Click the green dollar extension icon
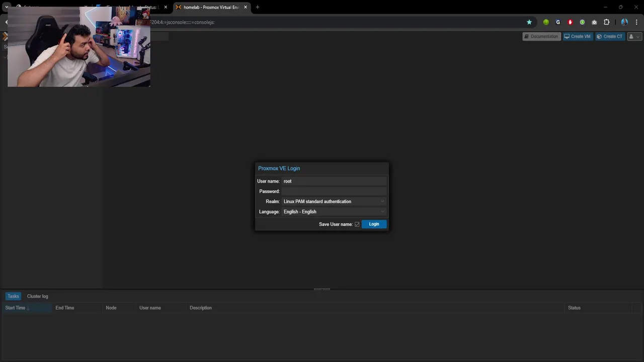Image resolution: width=644 pixels, height=362 pixels. pos(582,22)
